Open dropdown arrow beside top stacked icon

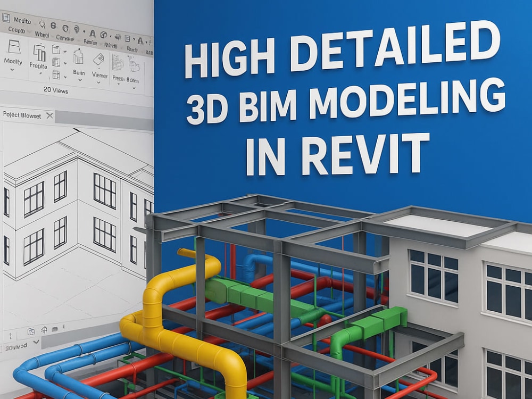(65, 52)
